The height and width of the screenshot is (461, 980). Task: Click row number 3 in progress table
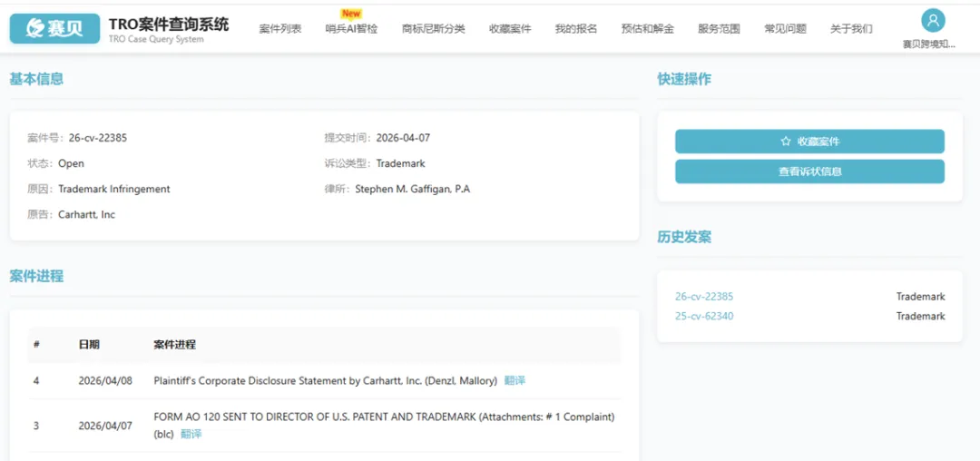pos(36,426)
